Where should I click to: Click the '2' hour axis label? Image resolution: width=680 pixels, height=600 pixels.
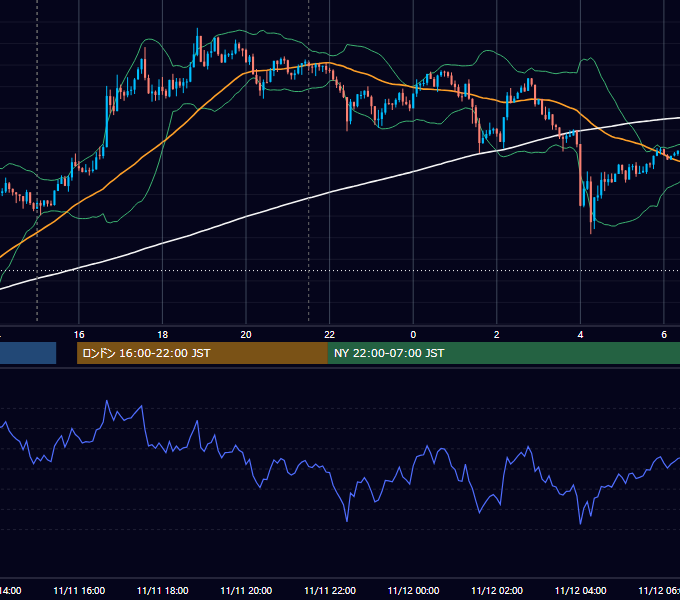coord(497,335)
